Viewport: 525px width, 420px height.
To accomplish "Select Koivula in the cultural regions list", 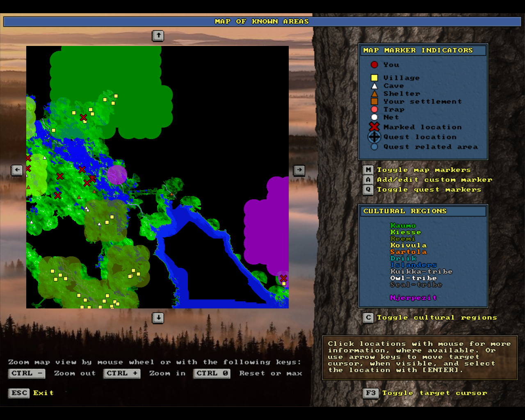I will (x=408, y=245).
